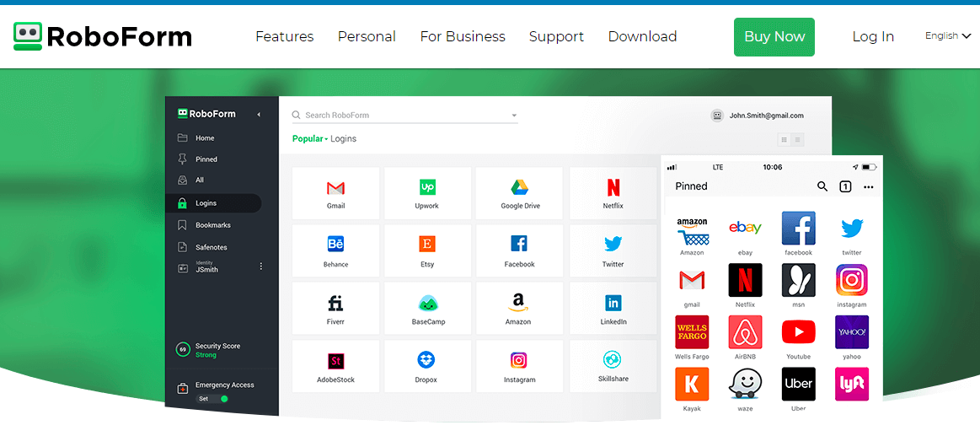Open the For Business menu
Screen dimensions: 980x436
463,37
